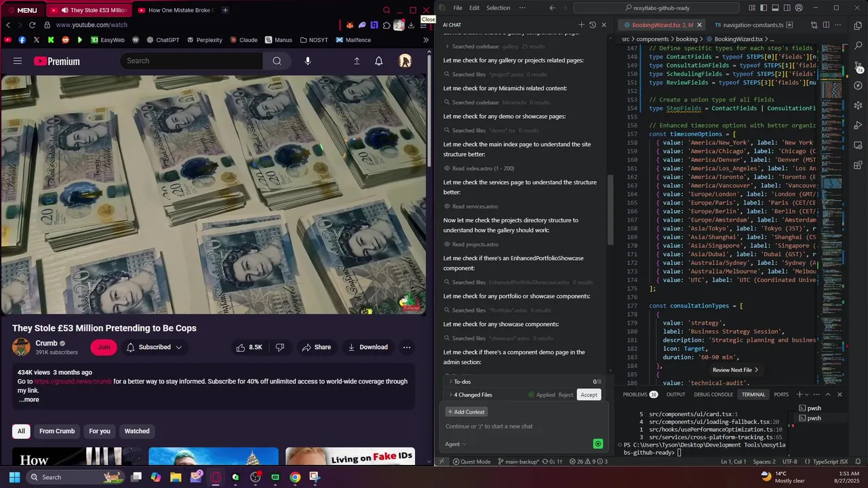Switch to the navigation-constants.ts tab
Image resolution: width=868 pixels, height=488 pixels.
click(x=753, y=25)
